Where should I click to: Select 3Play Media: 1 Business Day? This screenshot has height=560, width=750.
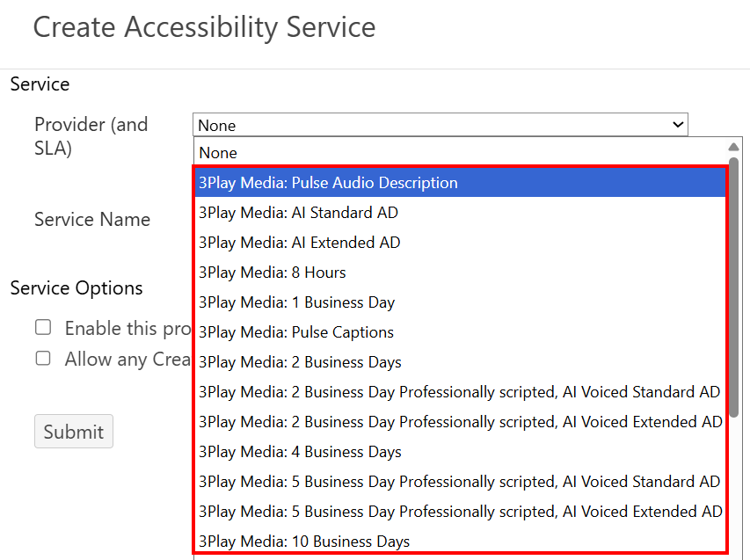point(460,302)
